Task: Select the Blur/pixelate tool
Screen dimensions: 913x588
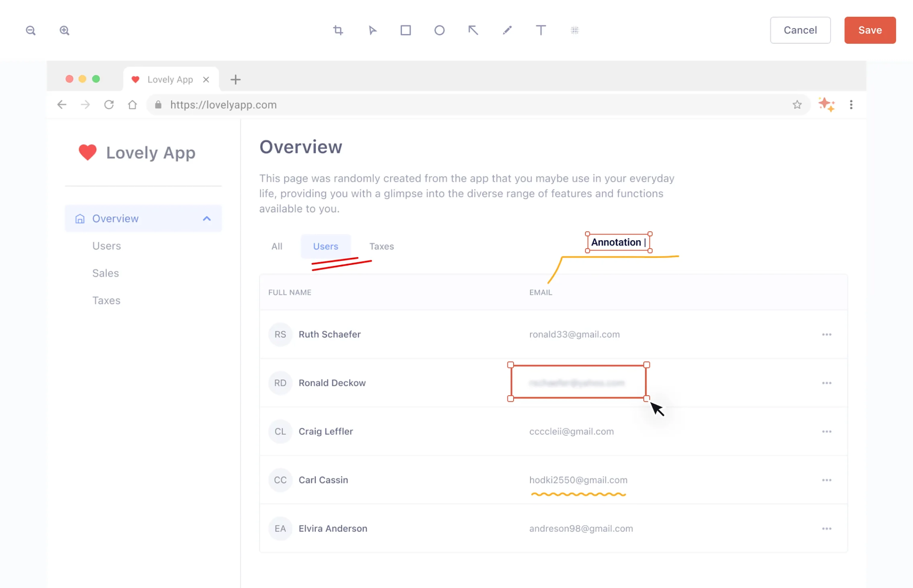Action: pyautogui.click(x=575, y=30)
